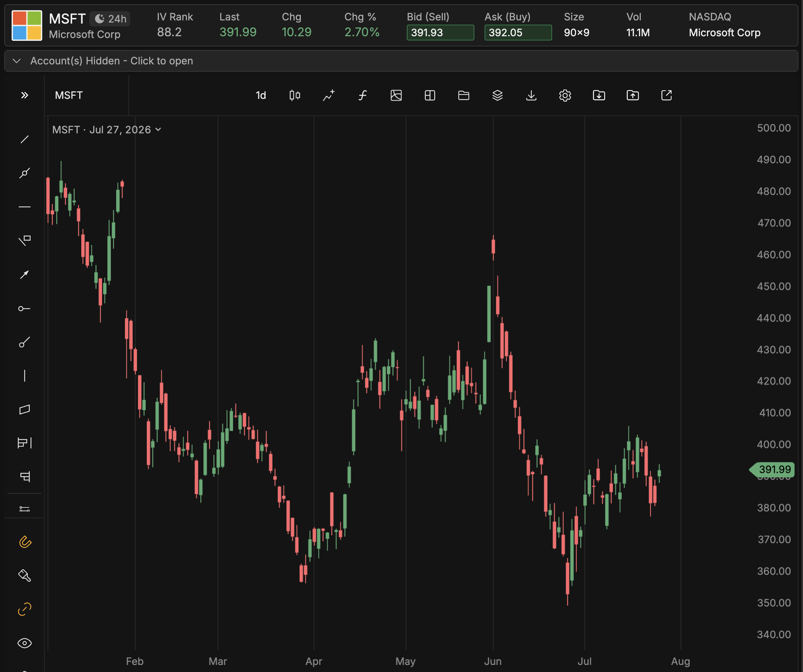Screen dimensions: 803x672
Task: Click the Vol value 11.1M
Action: pyautogui.click(x=638, y=32)
